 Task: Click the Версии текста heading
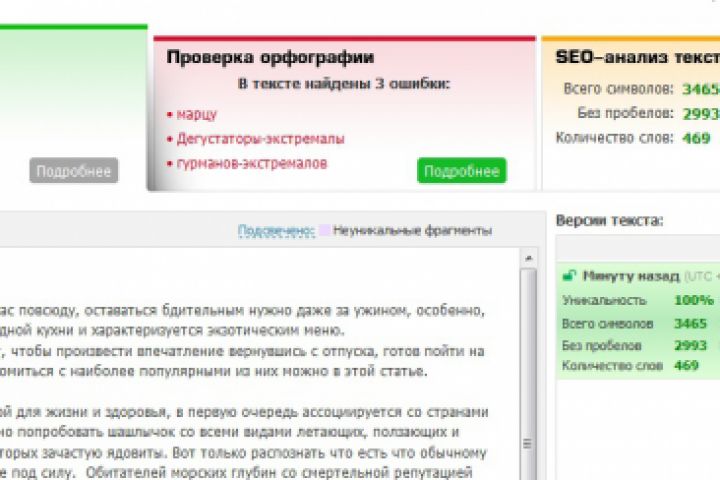pos(609,220)
